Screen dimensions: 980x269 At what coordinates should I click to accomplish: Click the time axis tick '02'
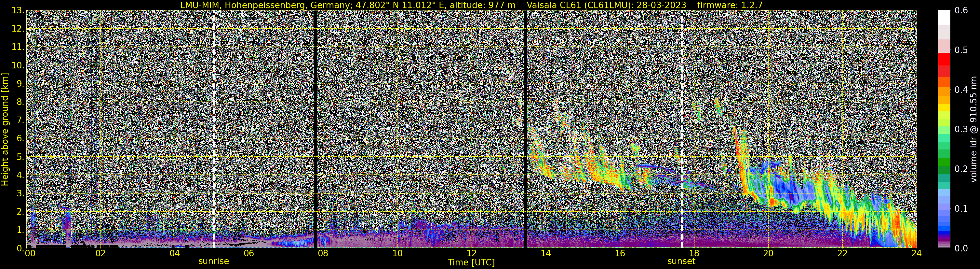(x=100, y=253)
